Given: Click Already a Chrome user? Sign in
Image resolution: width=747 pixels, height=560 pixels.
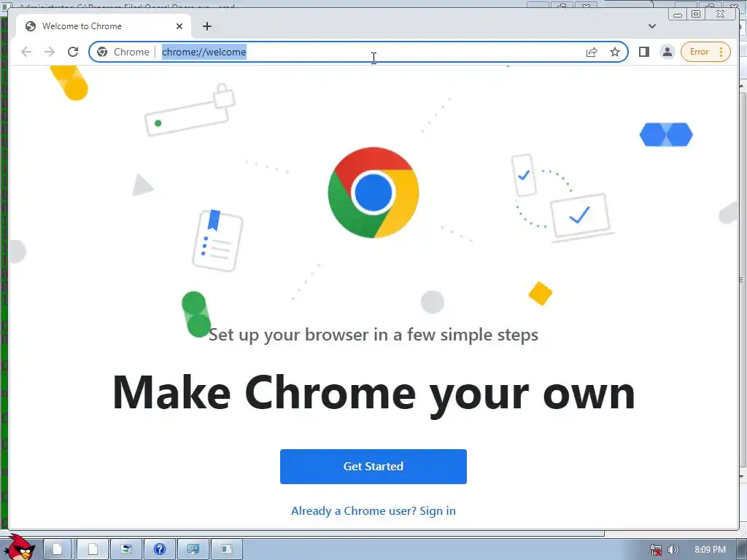Looking at the screenshot, I should point(373,511).
